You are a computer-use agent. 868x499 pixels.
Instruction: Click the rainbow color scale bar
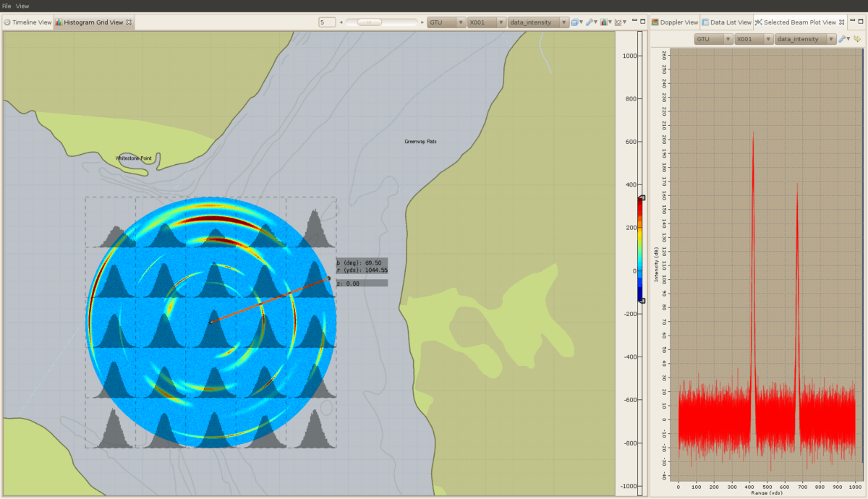(x=640, y=249)
